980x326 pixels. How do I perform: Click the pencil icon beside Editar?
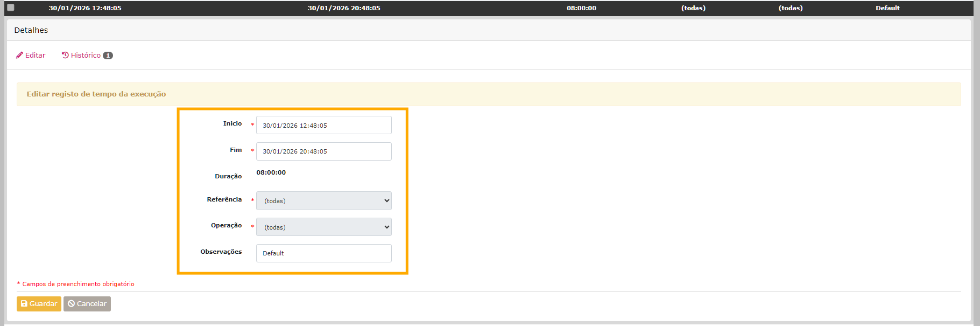point(19,56)
